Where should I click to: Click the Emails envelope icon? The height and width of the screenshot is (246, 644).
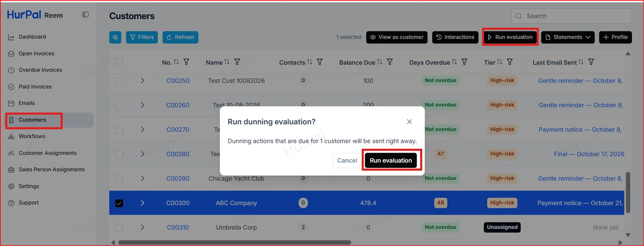(11, 103)
